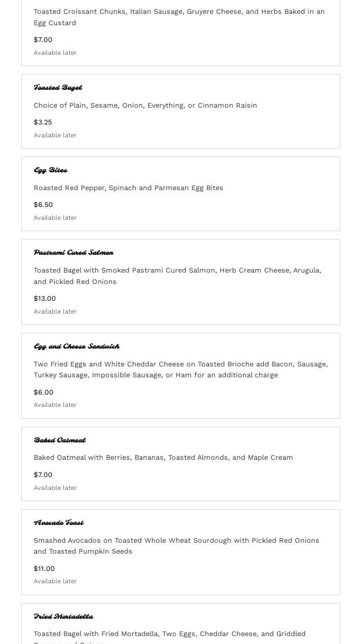
Task: Click the $6.50 Egg Bites price
Action: coord(43,204)
